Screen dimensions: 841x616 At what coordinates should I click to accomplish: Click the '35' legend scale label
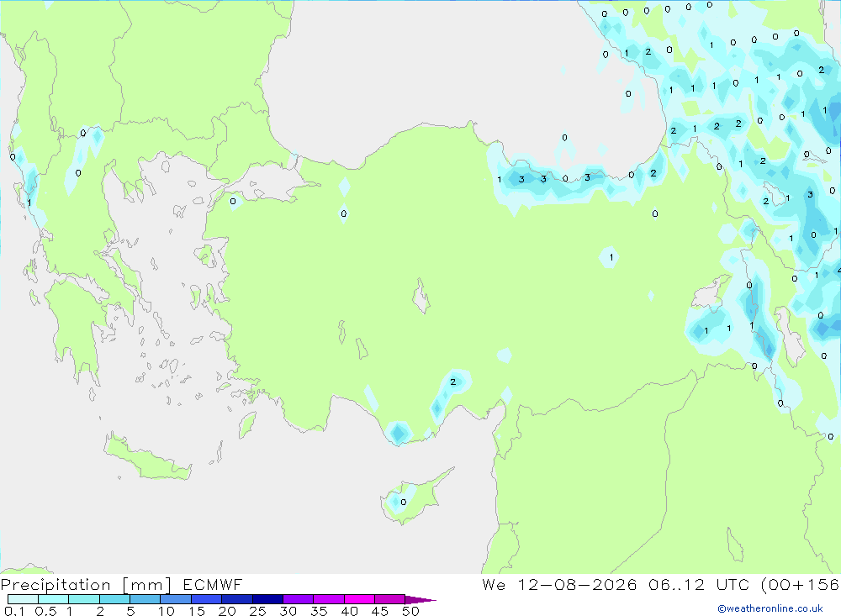coord(319,611)
